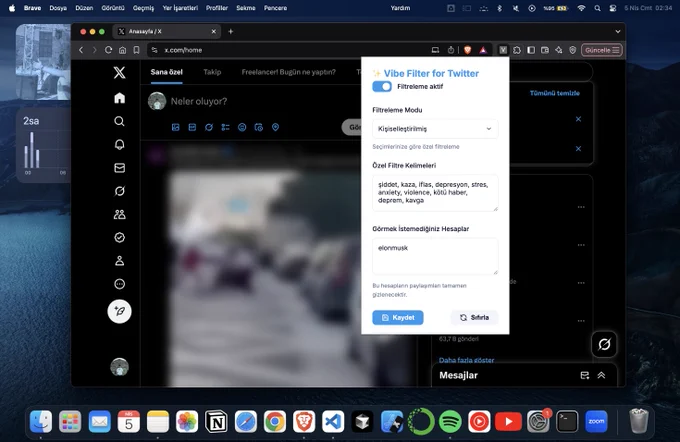Open Brave Leo AI icon

tap(559, 50)
